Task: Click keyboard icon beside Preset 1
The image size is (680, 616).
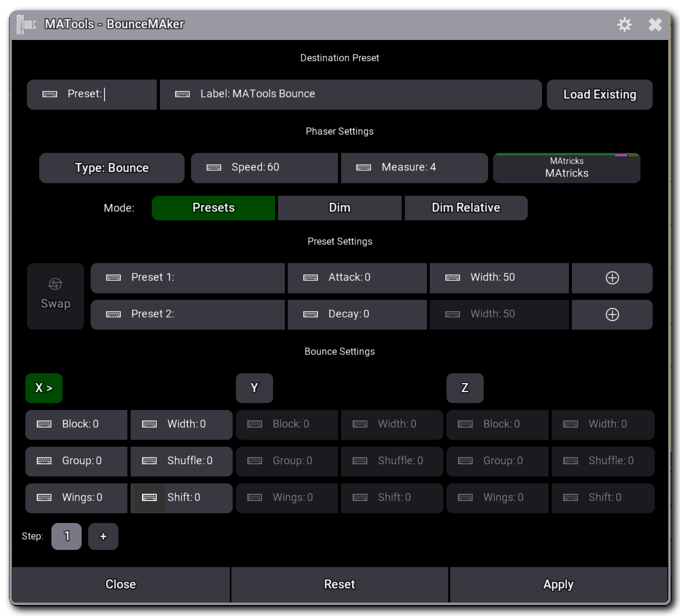Action: coord(113,278)
